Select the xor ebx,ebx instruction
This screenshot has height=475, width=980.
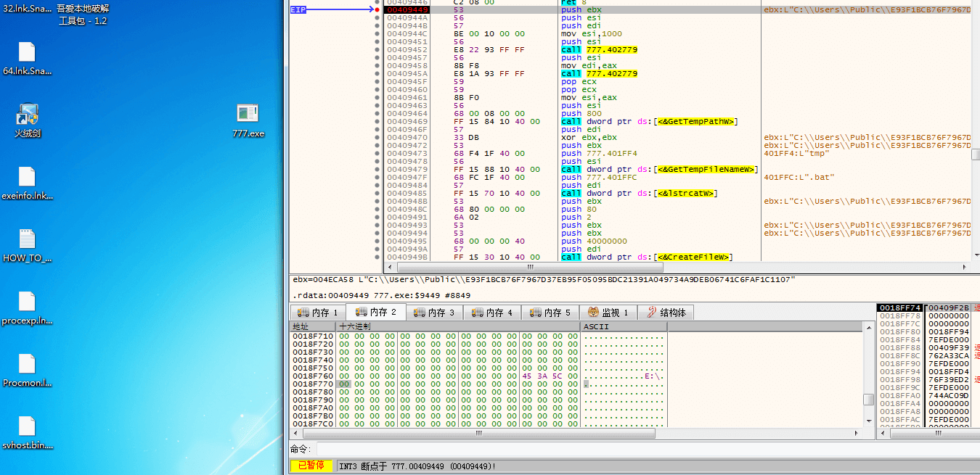tap(589, 138)
